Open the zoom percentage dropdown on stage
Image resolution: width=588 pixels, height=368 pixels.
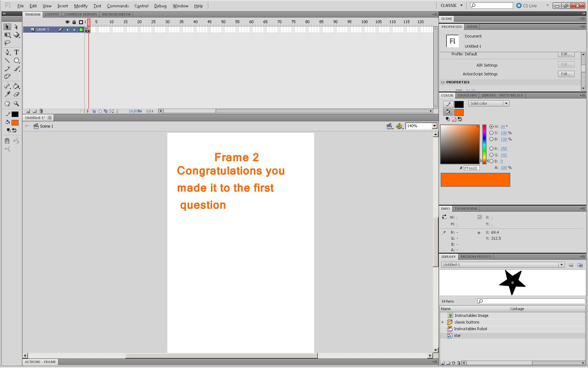click(433, 126)
